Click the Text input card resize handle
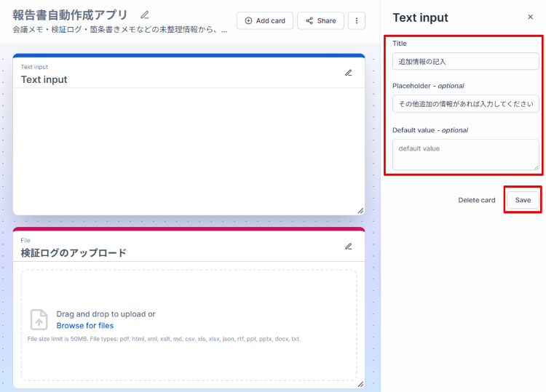Viewport: 546px width, 392px height. pyautogui.click(x=360, y=211)
